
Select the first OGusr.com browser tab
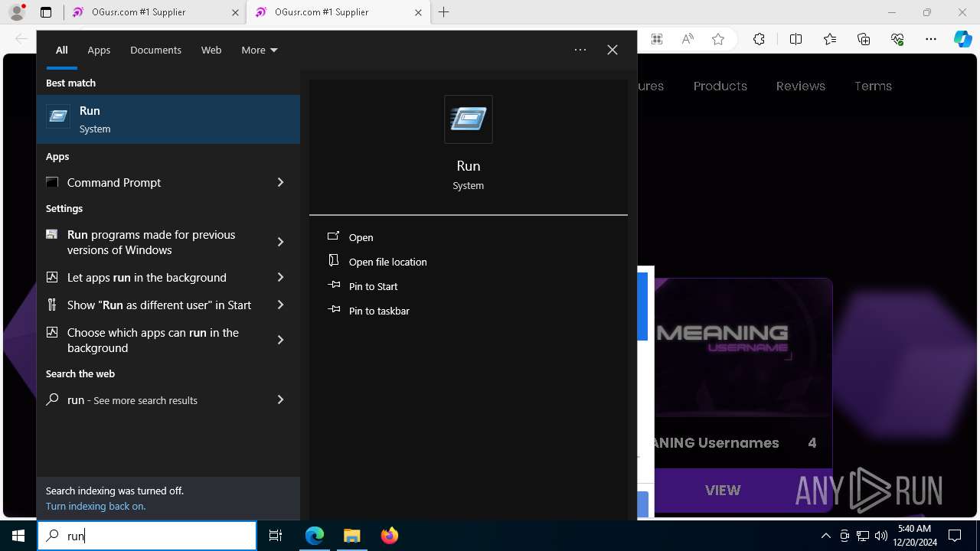(x=154, y=12)
